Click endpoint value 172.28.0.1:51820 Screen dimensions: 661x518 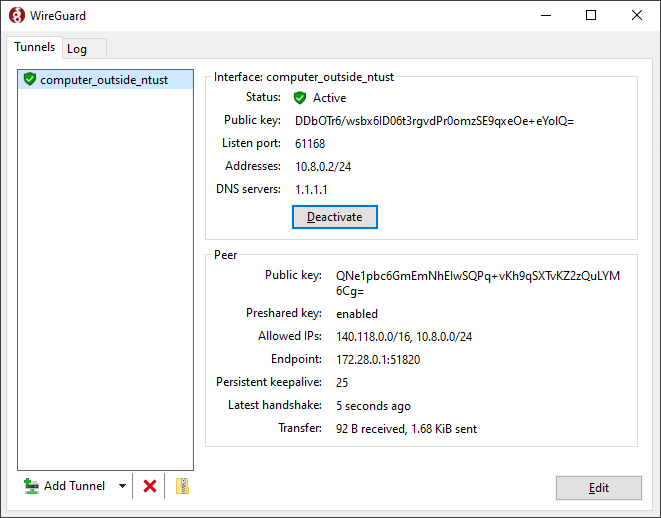[378, 360]
